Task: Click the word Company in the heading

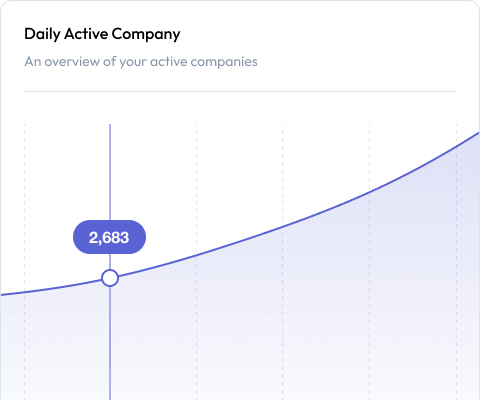Action: point(146,35)
